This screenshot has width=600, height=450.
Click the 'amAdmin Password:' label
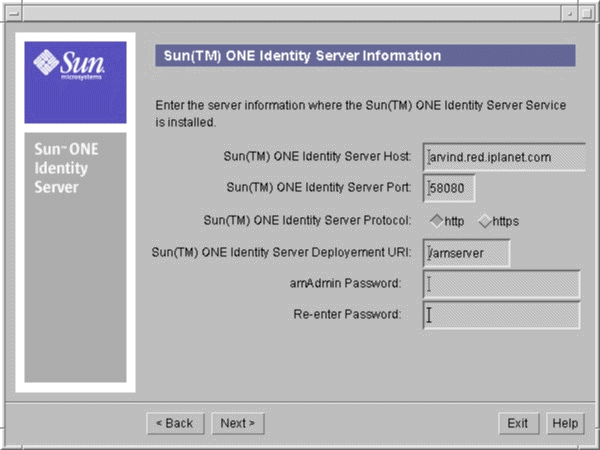tap(346, 283)
